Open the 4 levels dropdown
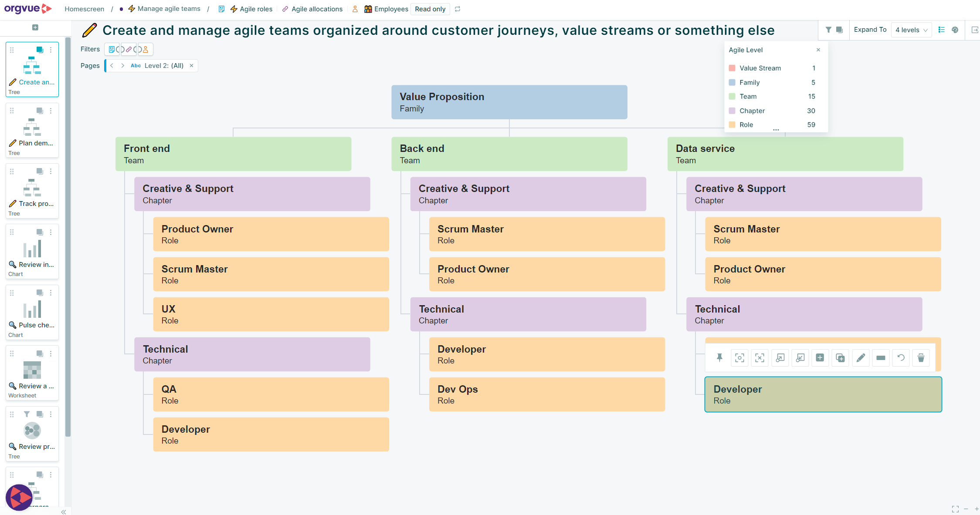This screenshot has height=515, width=980. tap(911, 30)
